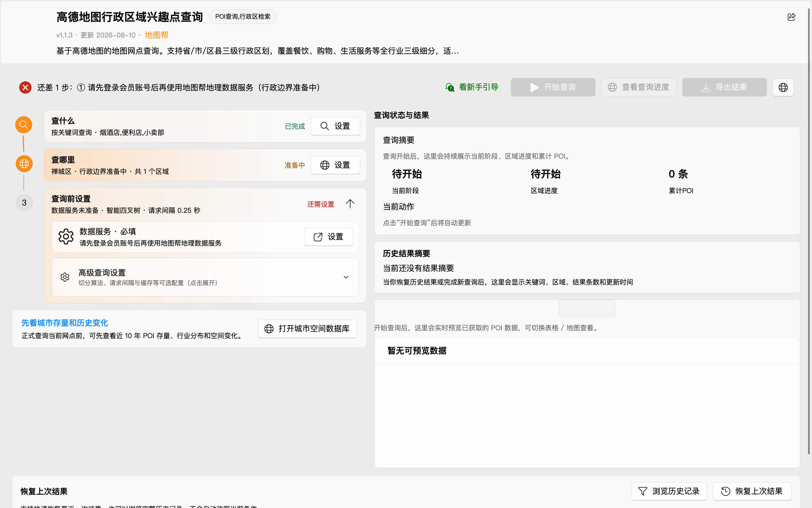This screenshot has width=812, height=508.
Task: Select the orange search step icon
Action: pos(24,125)
